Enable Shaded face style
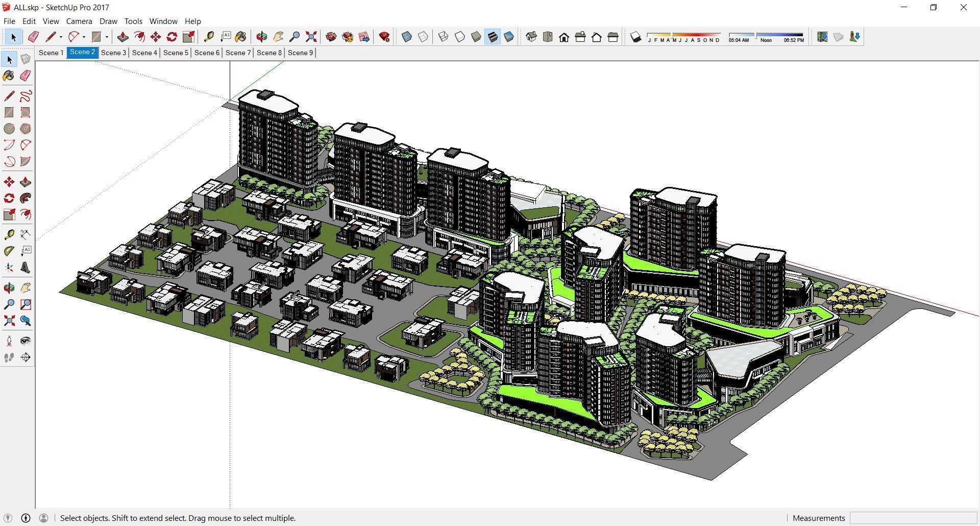 tap(476, 37)
